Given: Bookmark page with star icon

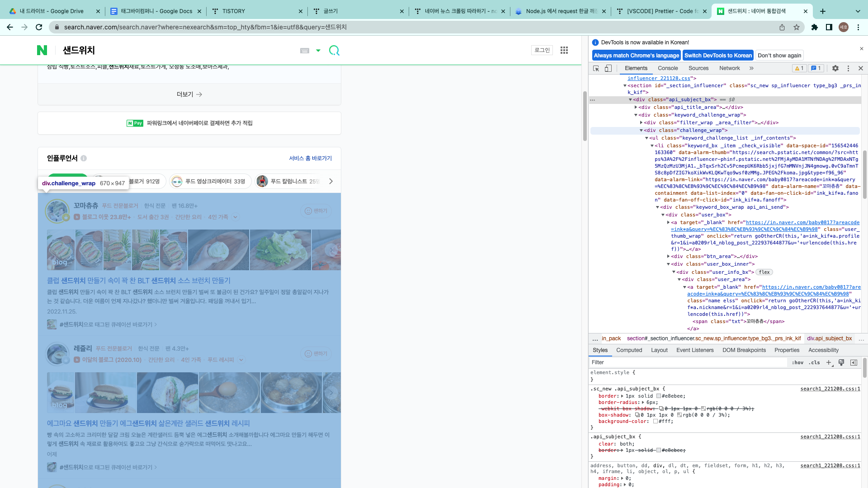Looking at the screenshot, I should [797, 27].
